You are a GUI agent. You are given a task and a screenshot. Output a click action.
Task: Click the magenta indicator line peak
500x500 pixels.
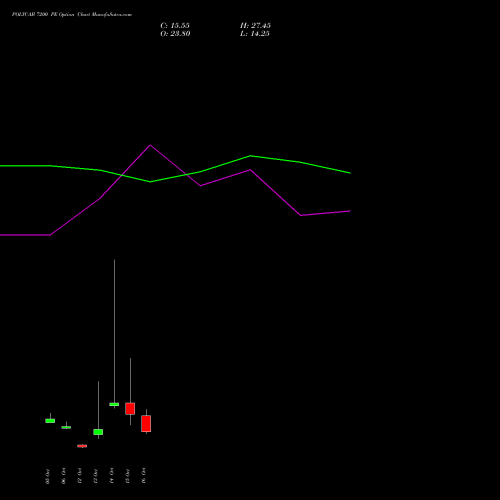pos(150,145)
